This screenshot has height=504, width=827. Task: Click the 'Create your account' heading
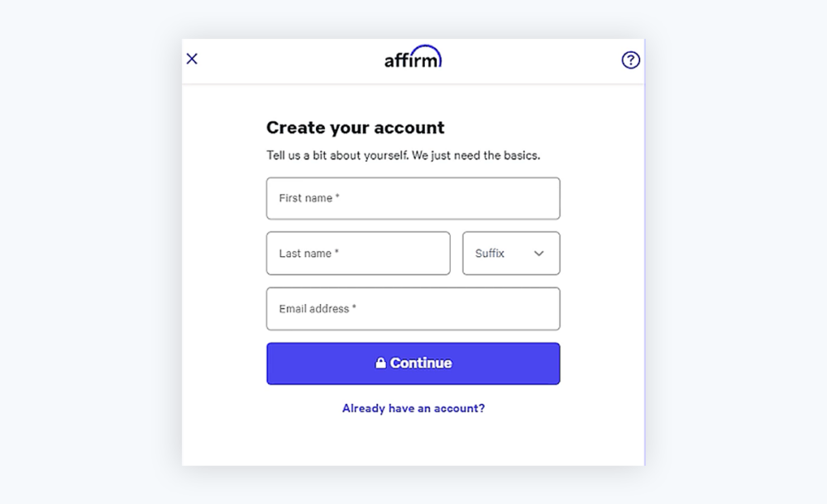pyautogui.click(x=355, y=127)
